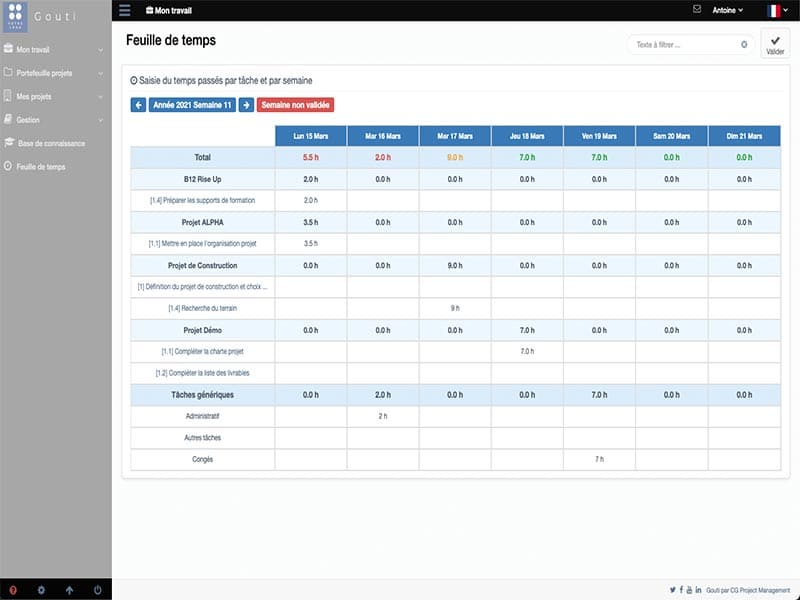Expand Mon travail in sidebar
Viewport: 800px width, 600px height.
pyautogui.click(x=55, y=49)
